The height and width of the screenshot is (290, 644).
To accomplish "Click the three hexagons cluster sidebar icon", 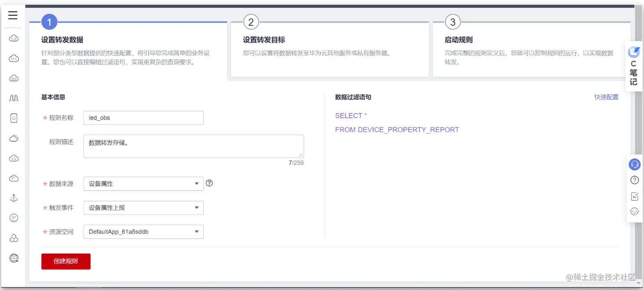I will 14,238.
